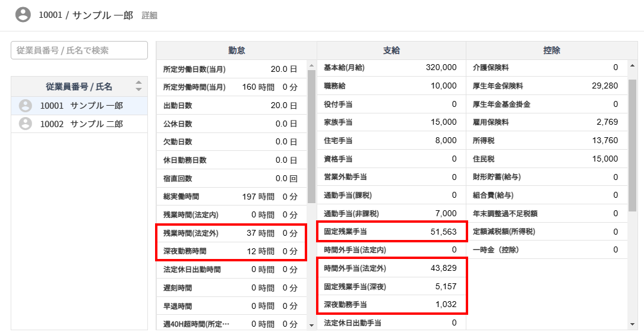Click the 資格手当 row
The height and width of the screenshot is (335, 644).
392,159
